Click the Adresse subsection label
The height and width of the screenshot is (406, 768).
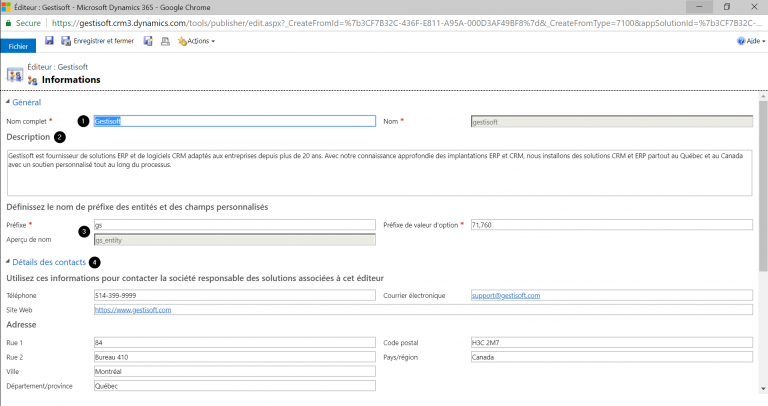(21, 325)
